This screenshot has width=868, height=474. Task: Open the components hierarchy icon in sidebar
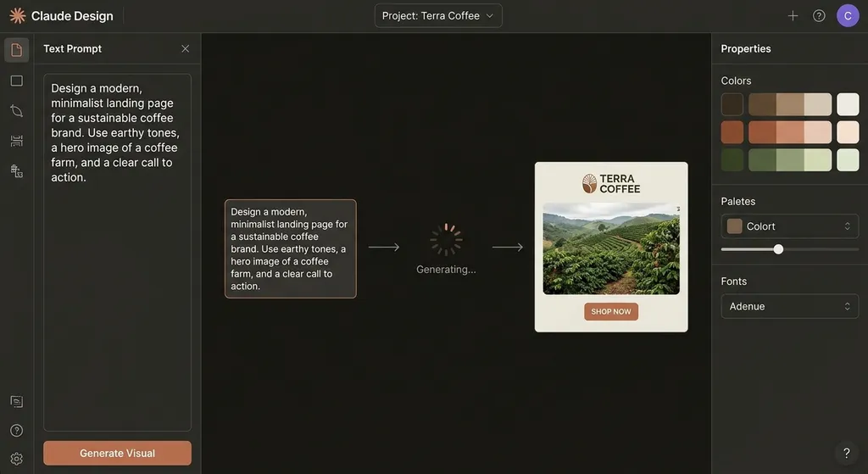[x=17, y=171]
